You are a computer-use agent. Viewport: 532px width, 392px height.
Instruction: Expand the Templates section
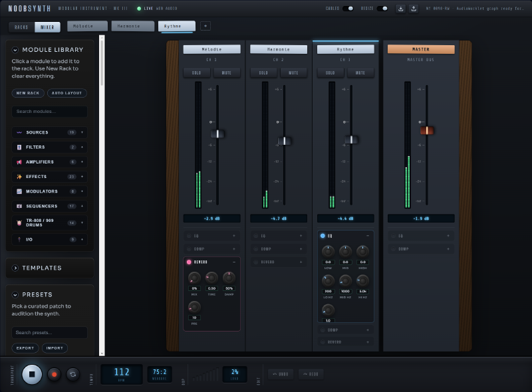(15, 268)
